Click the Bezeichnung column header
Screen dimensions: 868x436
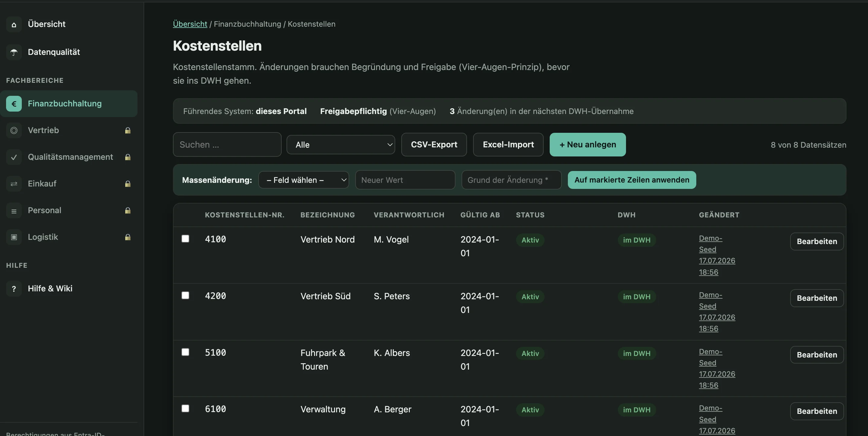[x=327, y=215]
